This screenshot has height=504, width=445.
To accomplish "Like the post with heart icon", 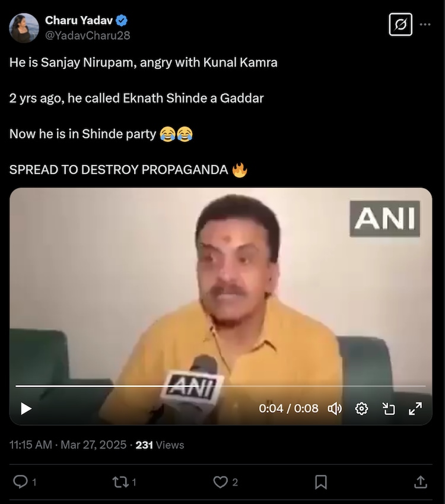I will [220, 482].
